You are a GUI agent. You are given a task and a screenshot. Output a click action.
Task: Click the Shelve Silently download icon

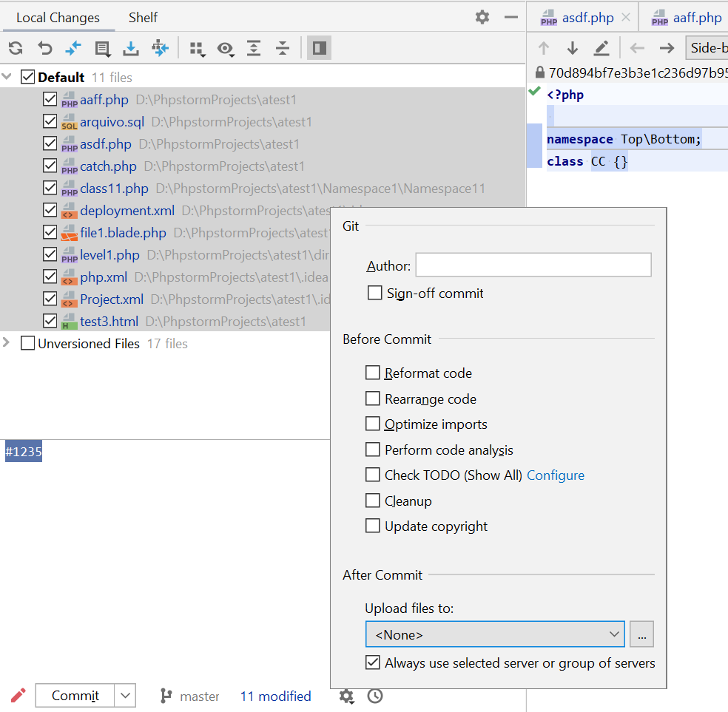(x=131, y=48)
